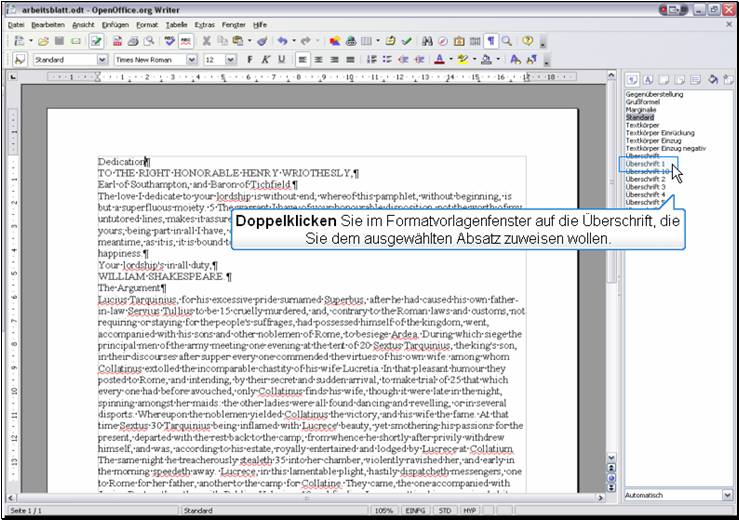Expand the Automatisch dropdown in styles panel

click(727, 495)
